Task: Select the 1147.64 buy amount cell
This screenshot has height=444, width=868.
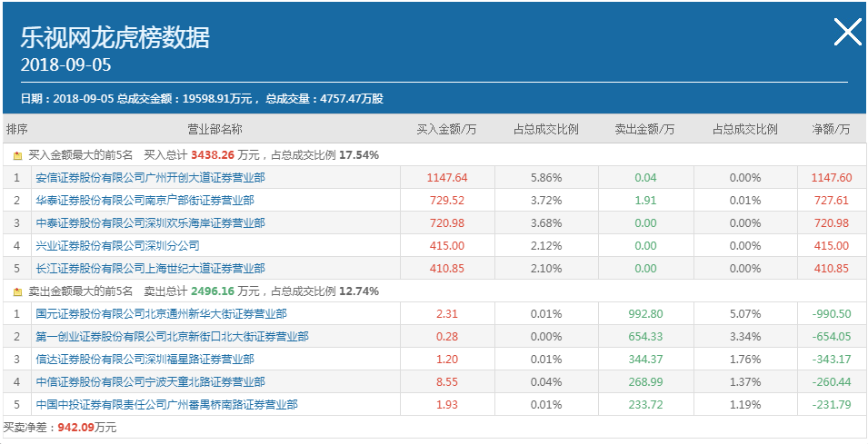Action: point(447,178)
